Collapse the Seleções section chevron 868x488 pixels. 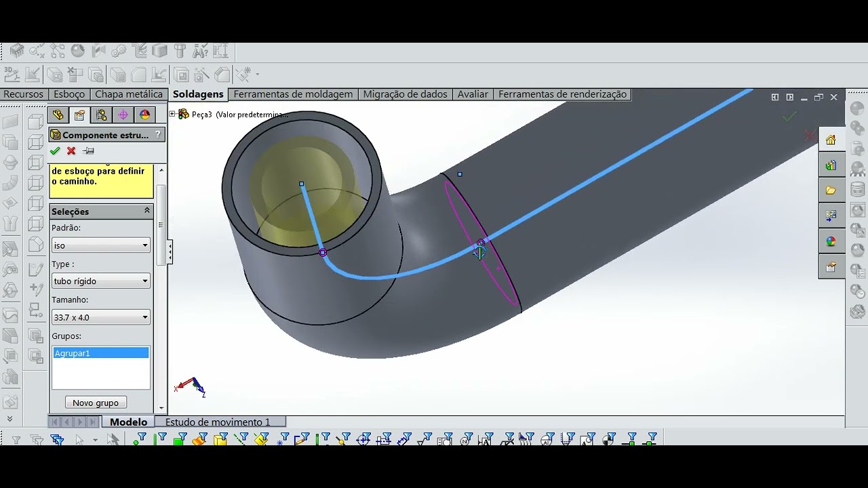[x=146, y=211]
